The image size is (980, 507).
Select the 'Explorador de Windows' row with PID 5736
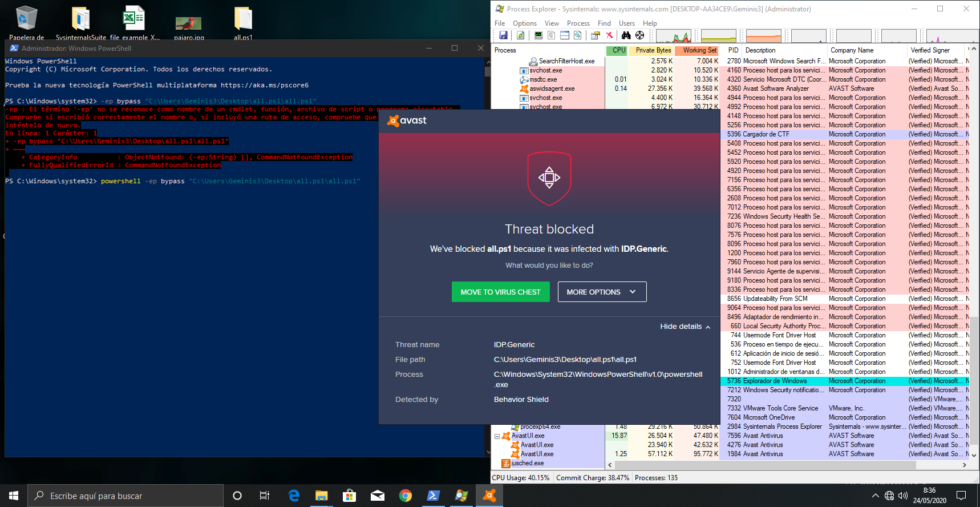pos(845,381)
